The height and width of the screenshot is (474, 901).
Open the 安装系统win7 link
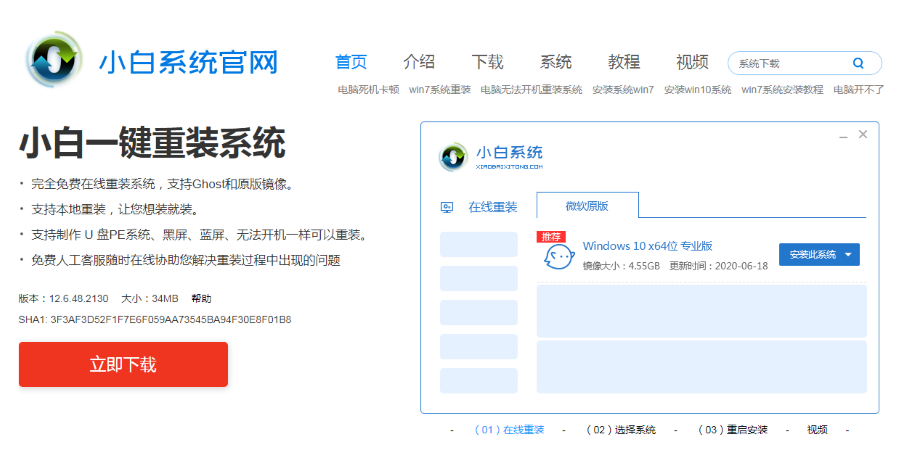(623, 90)
